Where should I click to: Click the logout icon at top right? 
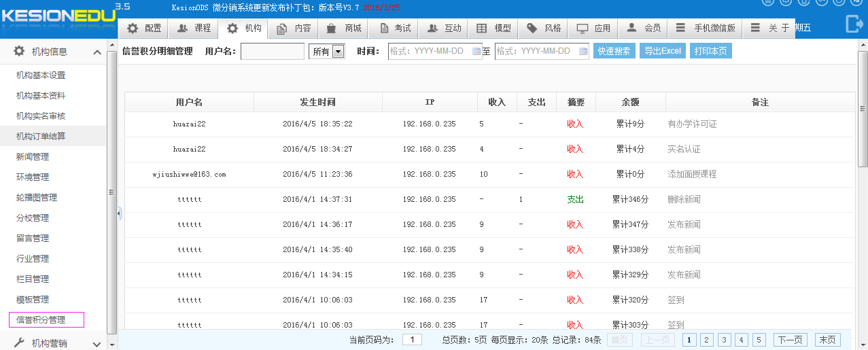[854, 25]
